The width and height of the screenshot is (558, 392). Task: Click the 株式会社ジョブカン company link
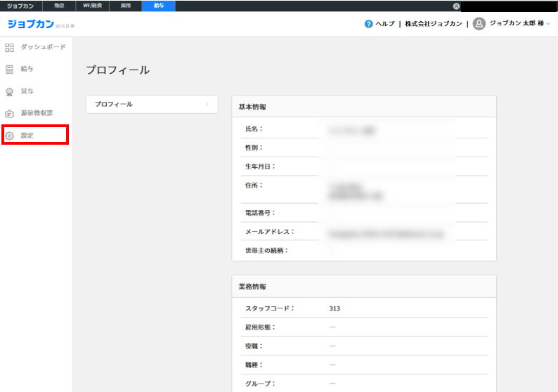click(433, 24)
